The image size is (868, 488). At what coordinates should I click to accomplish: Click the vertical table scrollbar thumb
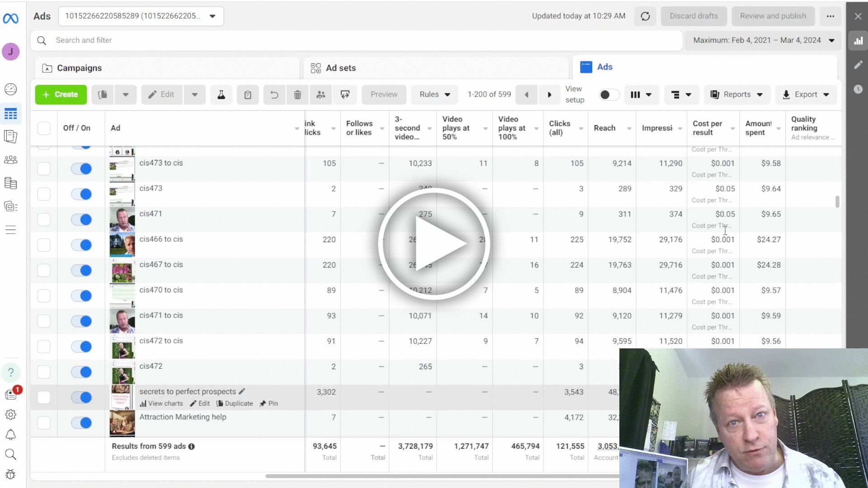pos(837,202)
